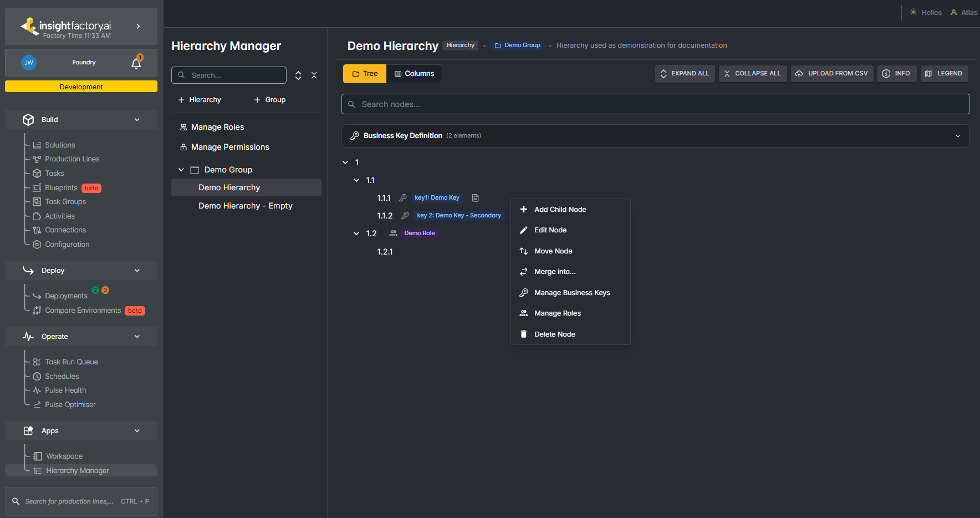Click the Workspace panel icon
The height and width of the screenshot is (518, 980).
38,456
